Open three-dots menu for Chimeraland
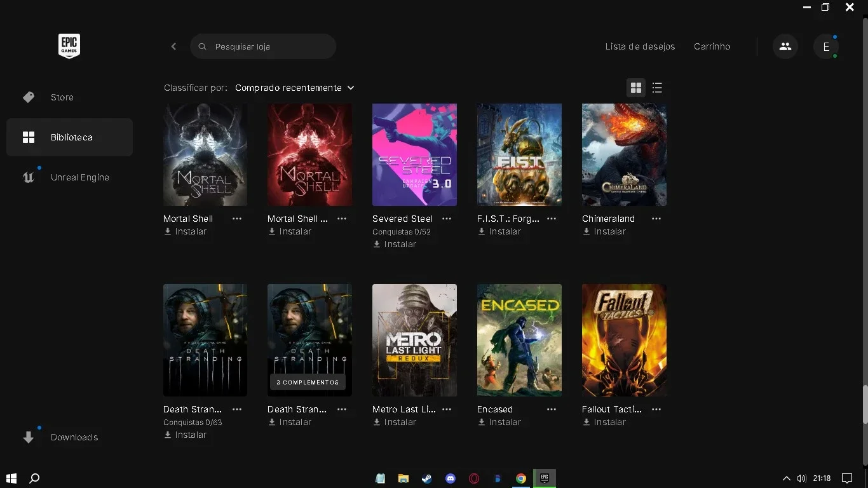The image size is (868, 488). 656,219
